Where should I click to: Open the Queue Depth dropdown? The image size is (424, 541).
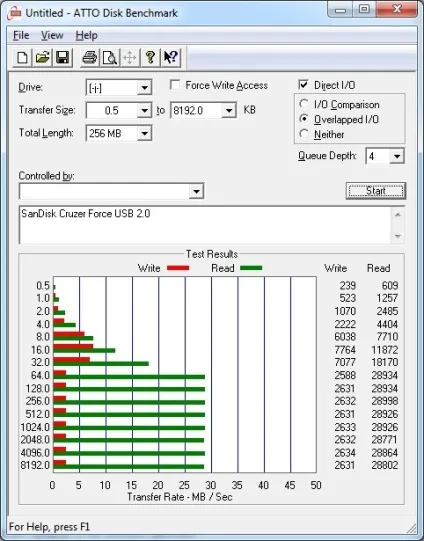click(x=397, y=156)
